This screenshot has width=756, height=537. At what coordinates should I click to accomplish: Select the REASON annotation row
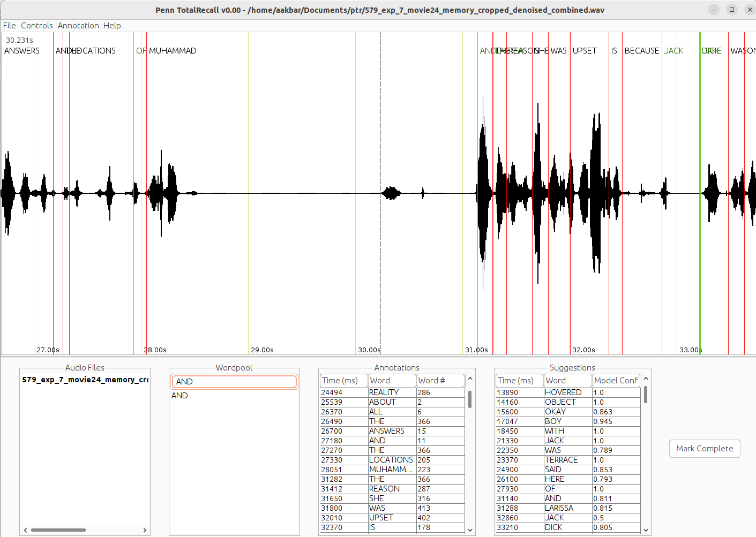point(392,489)
